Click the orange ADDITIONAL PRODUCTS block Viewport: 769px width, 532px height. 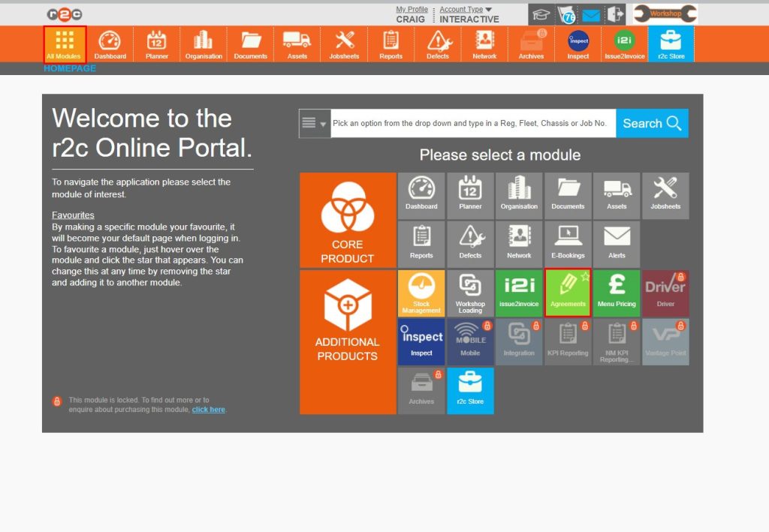pos(348,342)
